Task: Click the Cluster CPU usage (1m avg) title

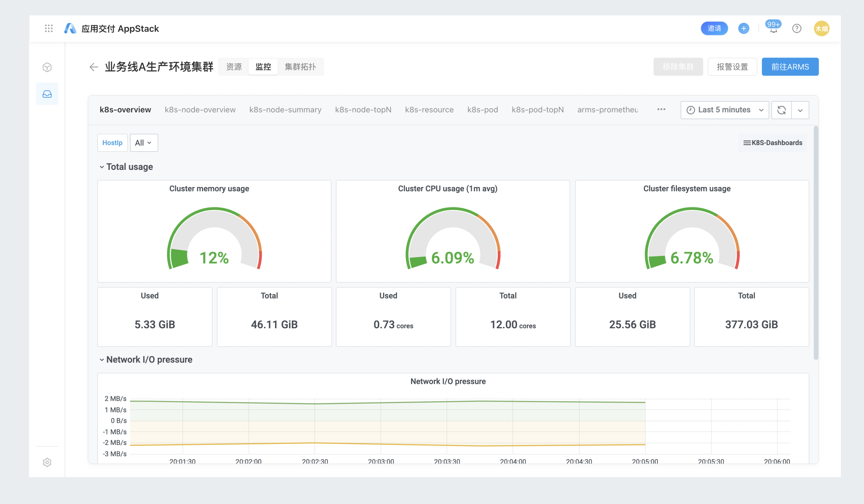Action: 447,189
